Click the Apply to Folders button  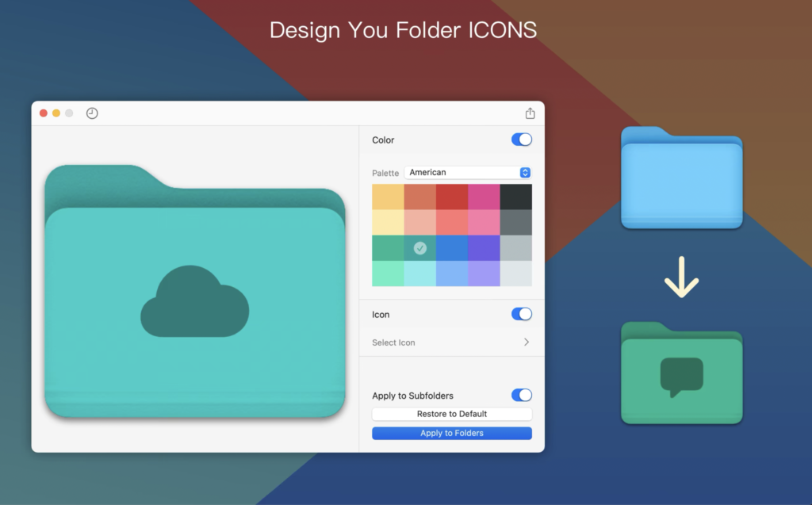pos(451,433)
